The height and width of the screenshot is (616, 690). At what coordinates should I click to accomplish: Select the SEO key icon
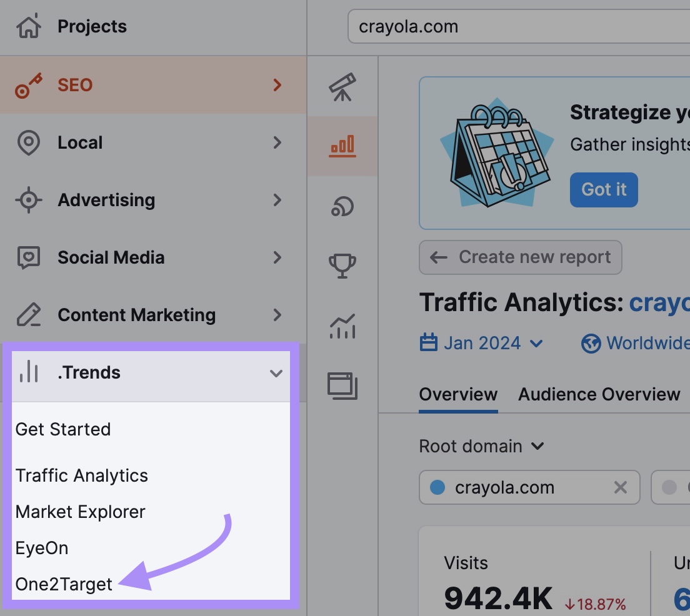click(29, 85)
